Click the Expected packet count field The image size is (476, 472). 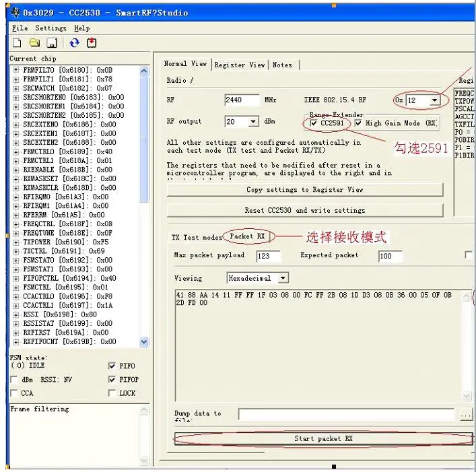pyautogui.click(x=390, y=256)
